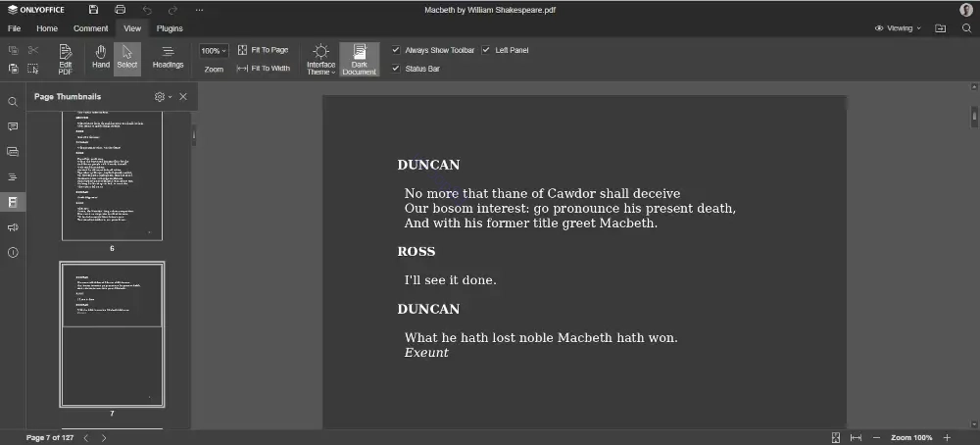The height and width of the screenshot is (445, 980).
Task: Click the scroll up arrow of document
Action: tap(974, 87)
